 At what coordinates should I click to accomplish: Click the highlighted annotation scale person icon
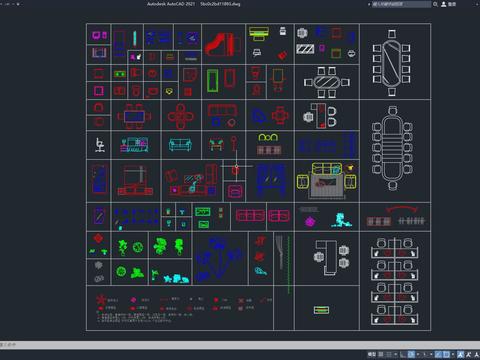coord(460,354)
